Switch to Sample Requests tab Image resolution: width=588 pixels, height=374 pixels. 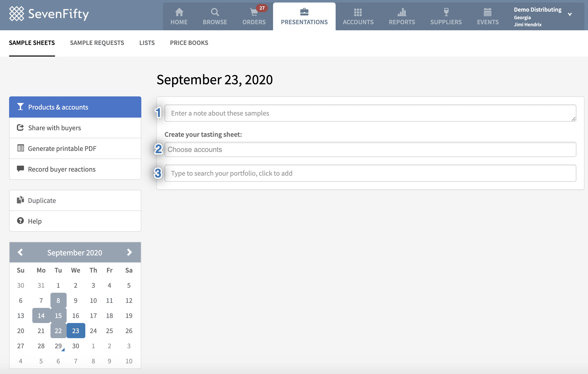[97, 43]
